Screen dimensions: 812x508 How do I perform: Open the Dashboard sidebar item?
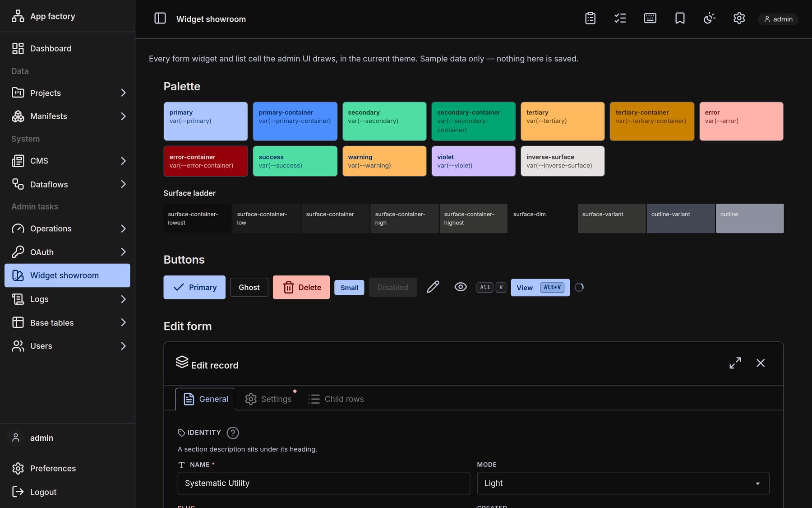[x=67, y=48]
